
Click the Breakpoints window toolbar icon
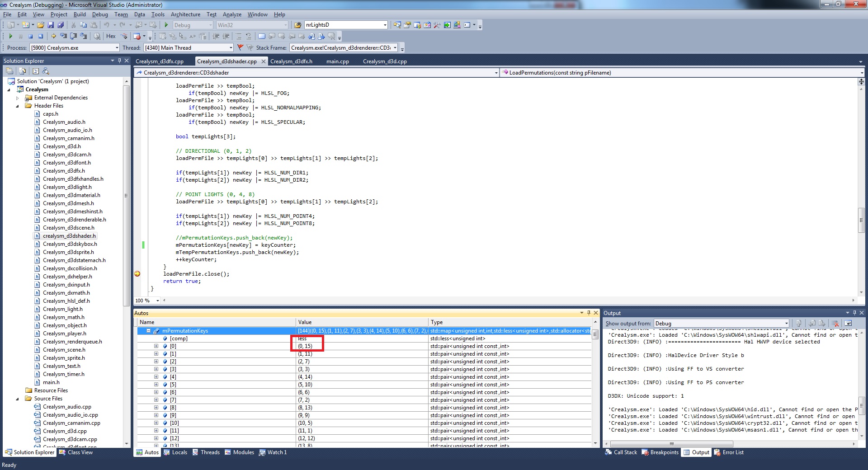pos(137,36)
